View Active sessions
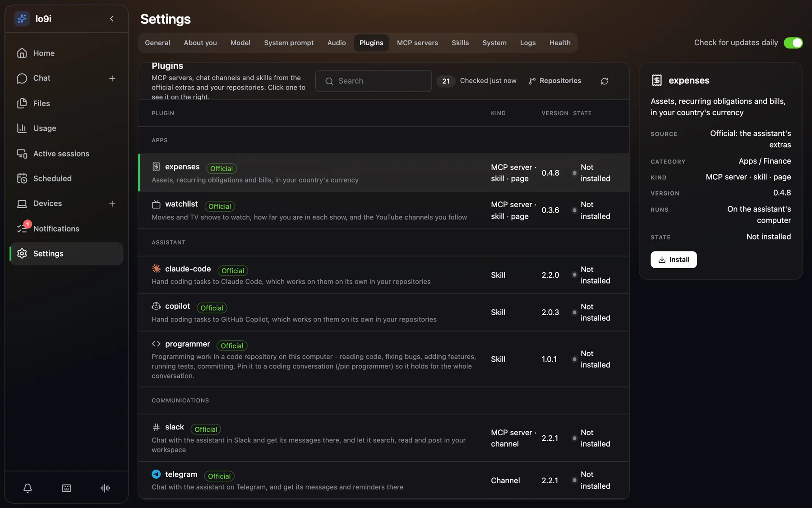Screen dimensions: 812x508 (66, 154)
